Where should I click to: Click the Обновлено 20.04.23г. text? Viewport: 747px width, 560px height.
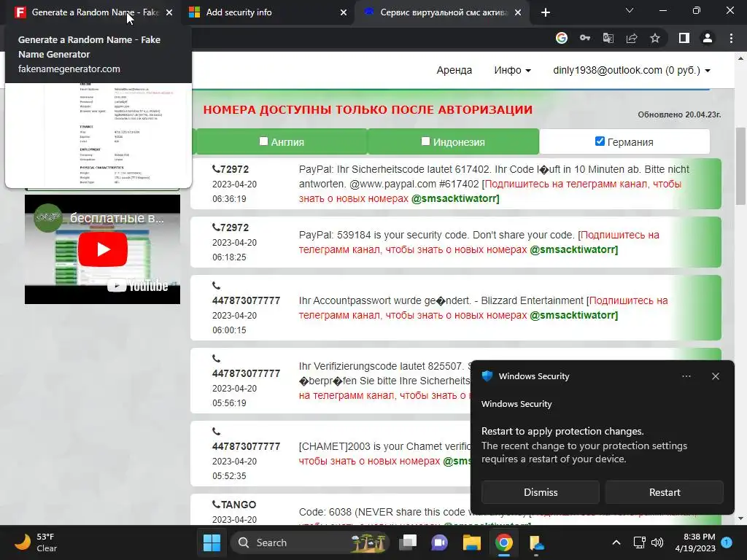coord(679,114)
